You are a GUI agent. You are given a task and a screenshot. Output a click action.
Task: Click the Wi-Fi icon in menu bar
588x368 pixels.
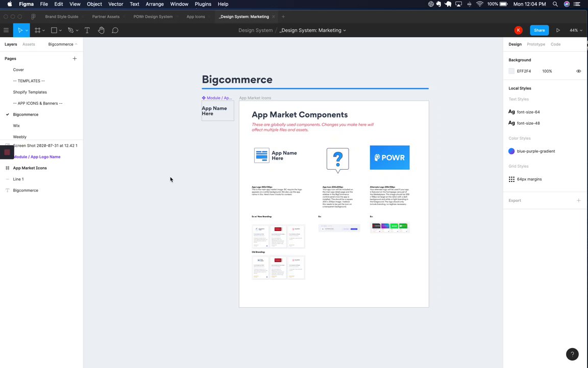480,4
